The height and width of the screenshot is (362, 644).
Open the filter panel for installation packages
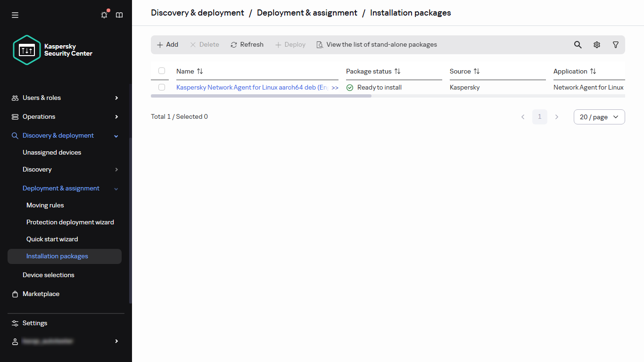click(x=616, y=44)
